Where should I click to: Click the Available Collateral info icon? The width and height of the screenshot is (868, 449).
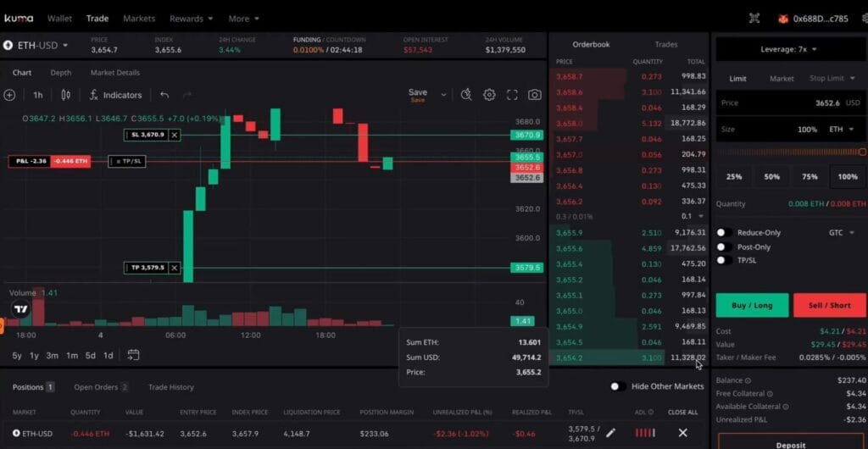click(x=786, y=407)
